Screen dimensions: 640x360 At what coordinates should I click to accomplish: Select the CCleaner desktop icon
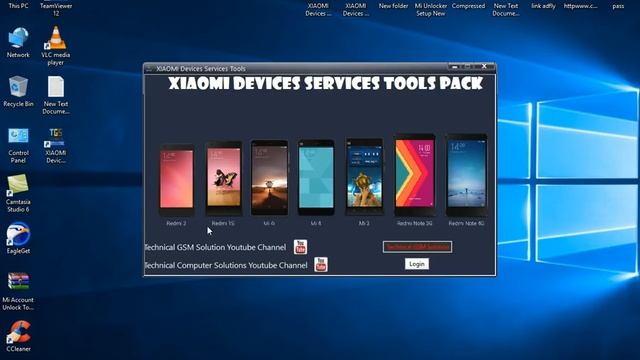(18, 336)
